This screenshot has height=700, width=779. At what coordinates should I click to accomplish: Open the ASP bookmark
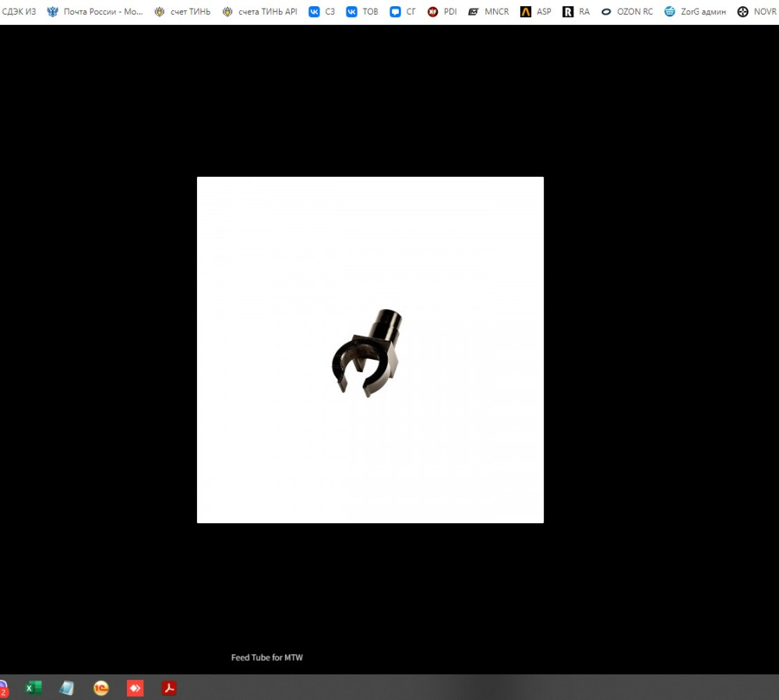(536, 12)
